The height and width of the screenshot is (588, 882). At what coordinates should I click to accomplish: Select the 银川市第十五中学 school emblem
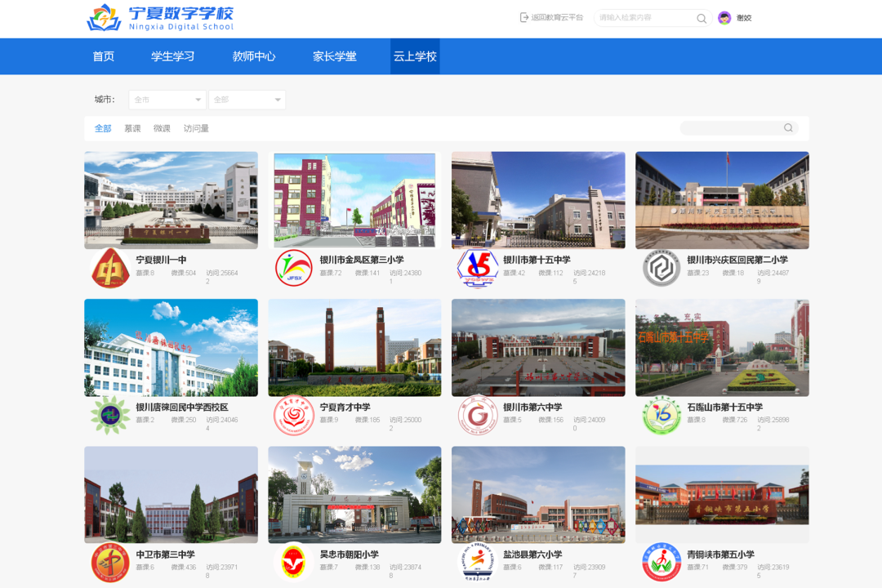click(x=477, y=269)
